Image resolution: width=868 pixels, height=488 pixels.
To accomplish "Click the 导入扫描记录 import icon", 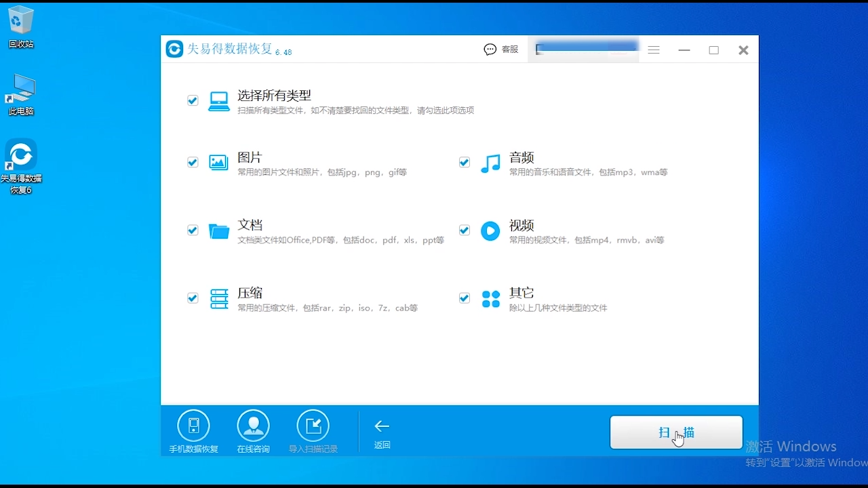I will tap(313, 426).
